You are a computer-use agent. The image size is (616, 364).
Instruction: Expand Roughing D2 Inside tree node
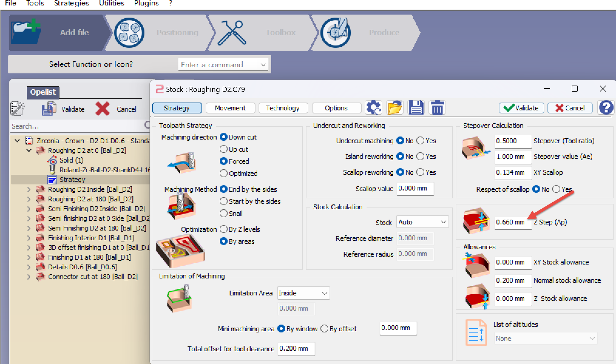click(29, 190)
